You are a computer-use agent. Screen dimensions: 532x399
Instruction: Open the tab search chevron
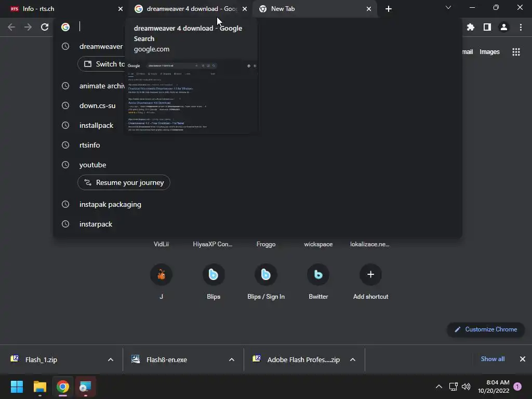(x=448, y=7)
